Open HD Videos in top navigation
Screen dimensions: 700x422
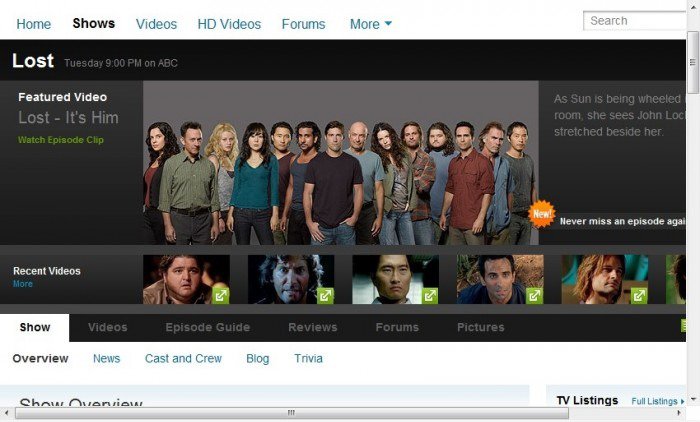tap(229, 24)
